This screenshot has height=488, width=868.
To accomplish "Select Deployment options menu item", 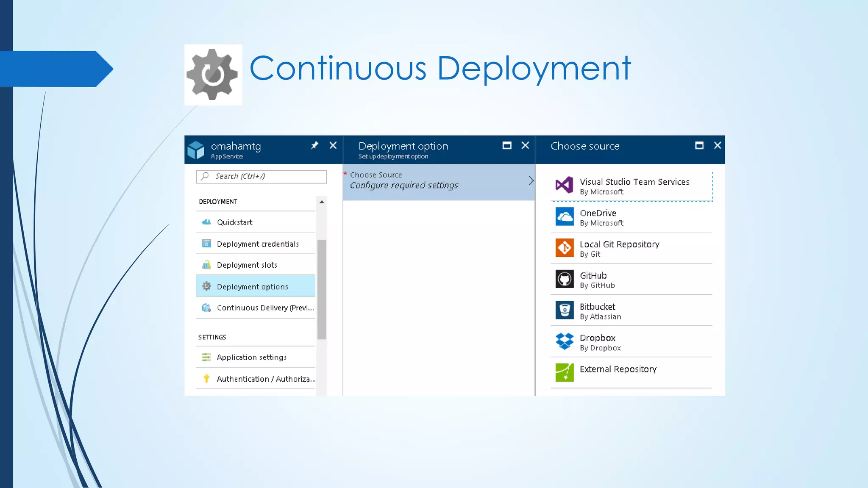I will click(256, 286).
